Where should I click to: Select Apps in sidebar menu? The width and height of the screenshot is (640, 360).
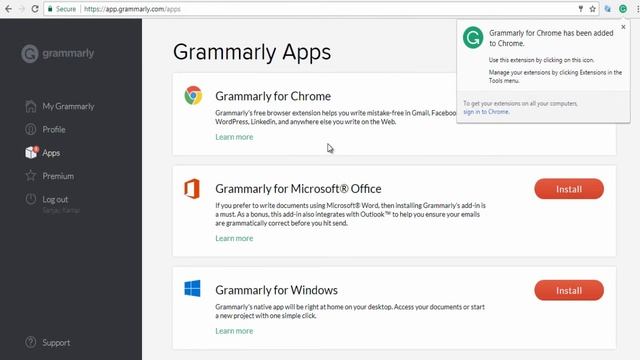coord(51,153)
